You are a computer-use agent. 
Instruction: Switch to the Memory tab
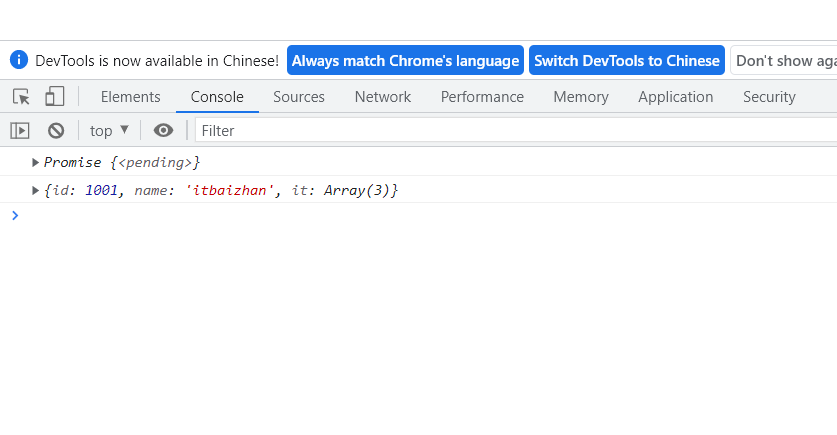point(581,97)
